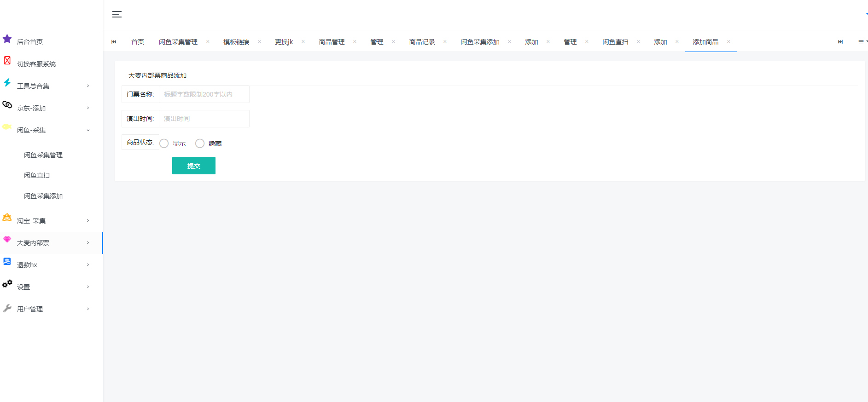Close the 闲鱼采集添加 tab

tap(509, 41)
